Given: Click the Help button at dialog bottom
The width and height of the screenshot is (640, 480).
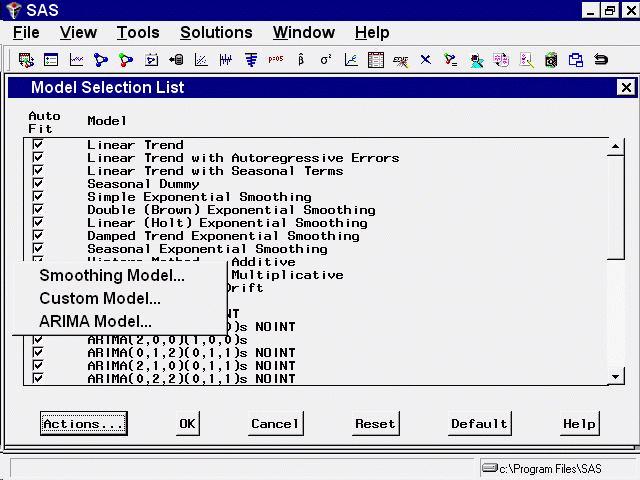Looking at the screenshot, I should click(x=579, y=424).
